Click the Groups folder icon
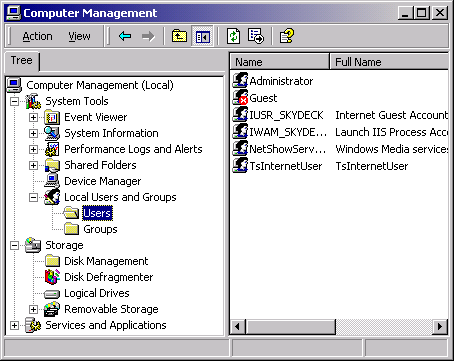 [71, 229]
